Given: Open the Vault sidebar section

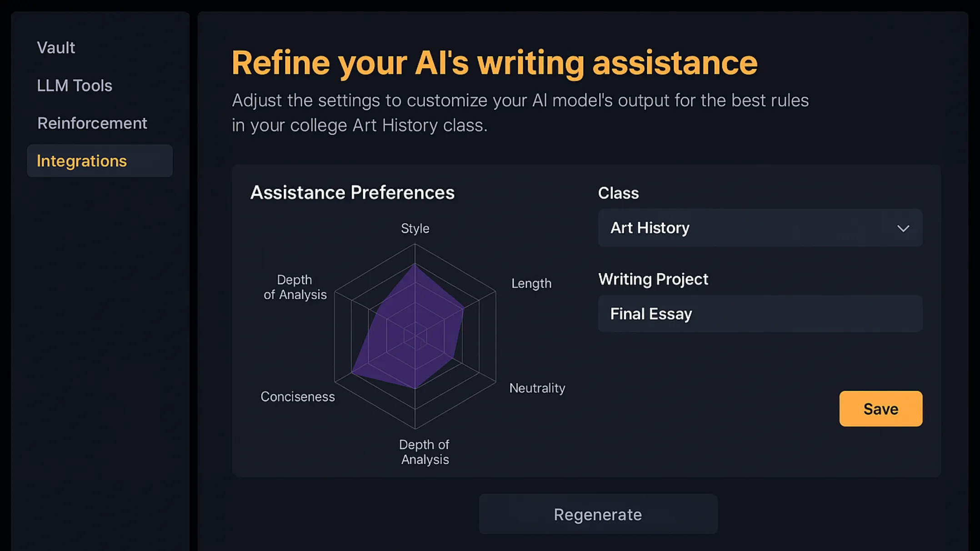Looking at the screenshot, I should (56, 48).
